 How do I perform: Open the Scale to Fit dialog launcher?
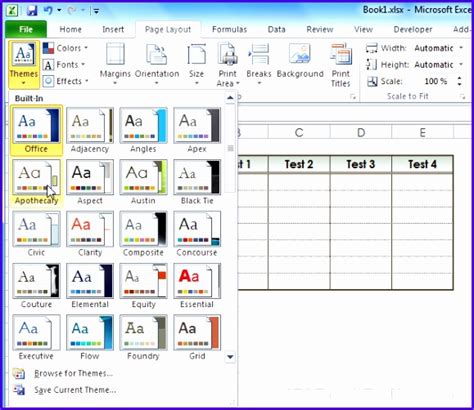(463, 97)
